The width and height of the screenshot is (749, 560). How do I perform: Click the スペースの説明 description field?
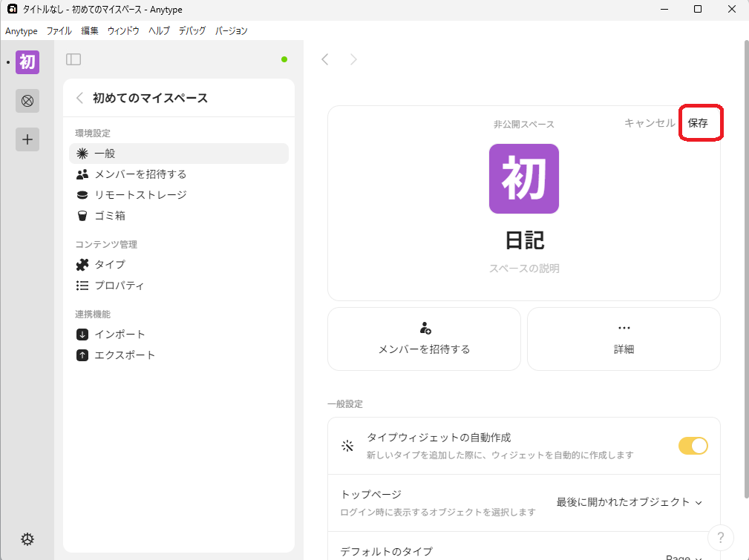pyautogui.click(x=524, y=269)
